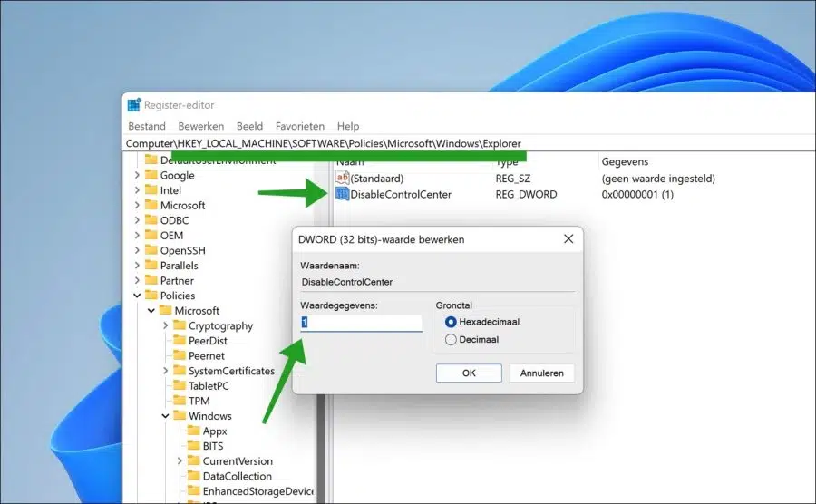Expand the top-level Microsoft tree node
This screenshot has width=816, height=504.
(137, 206)
